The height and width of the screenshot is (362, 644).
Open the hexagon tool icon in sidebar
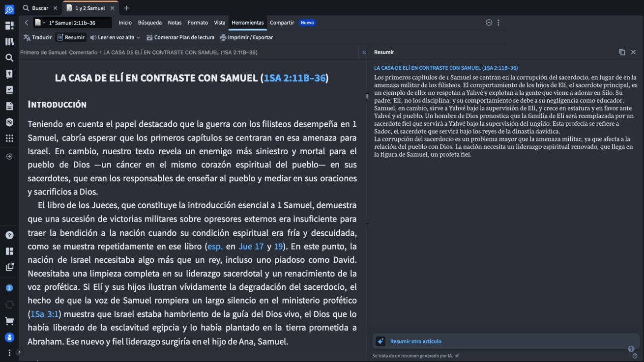point(9,122)
